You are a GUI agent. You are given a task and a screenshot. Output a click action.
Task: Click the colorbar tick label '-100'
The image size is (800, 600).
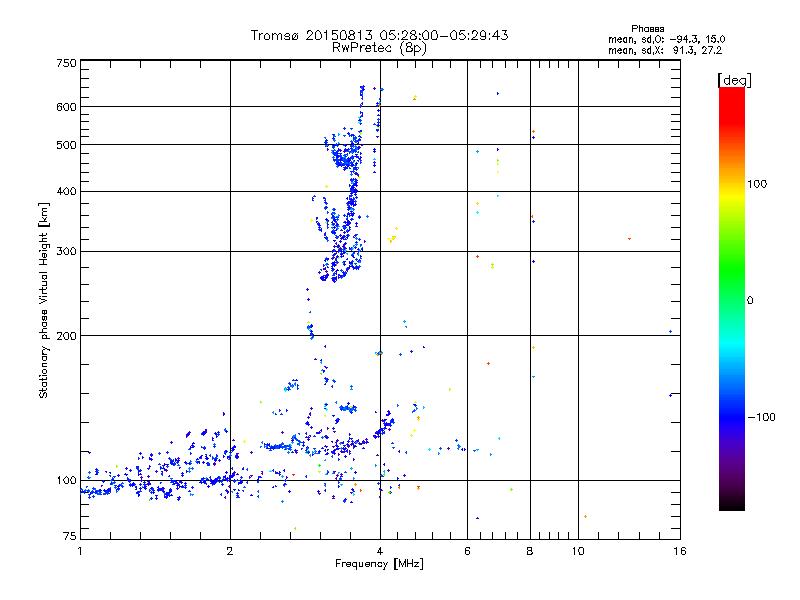[761, 417]
